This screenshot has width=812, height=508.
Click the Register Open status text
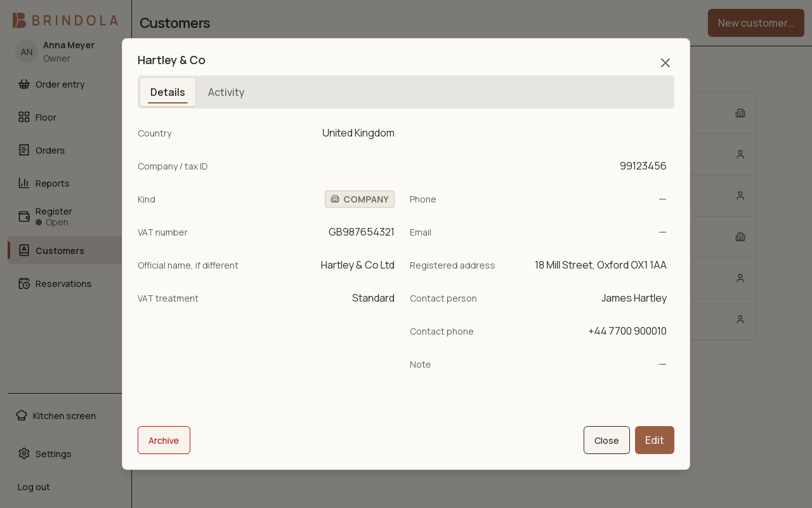56,222
